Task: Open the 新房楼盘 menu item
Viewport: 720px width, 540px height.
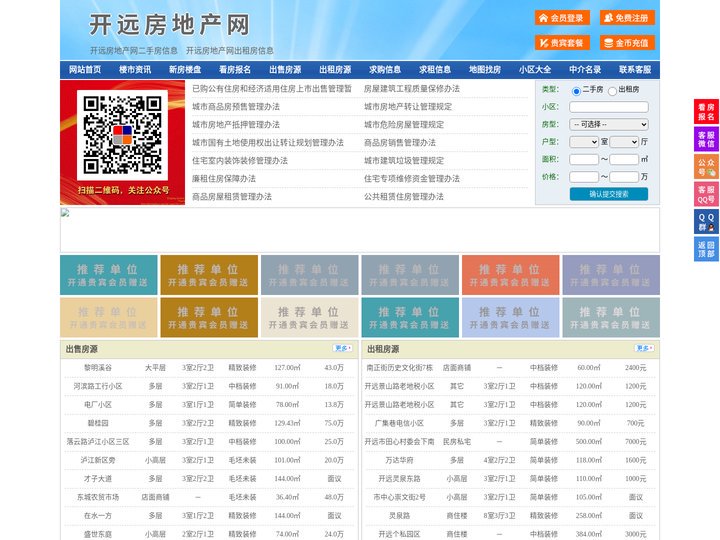Action: coord(185,70)
